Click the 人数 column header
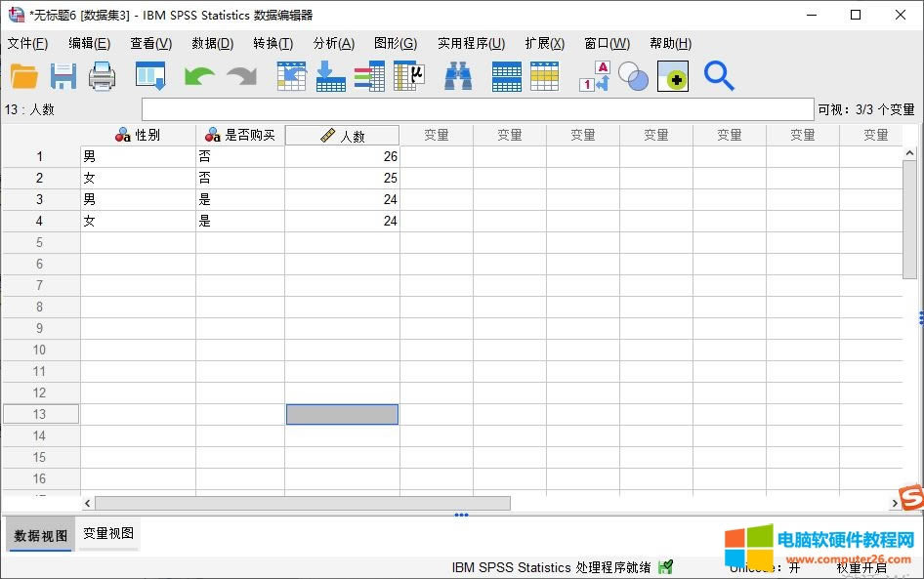This screenshot has width=924, height=579. [342, 136]
